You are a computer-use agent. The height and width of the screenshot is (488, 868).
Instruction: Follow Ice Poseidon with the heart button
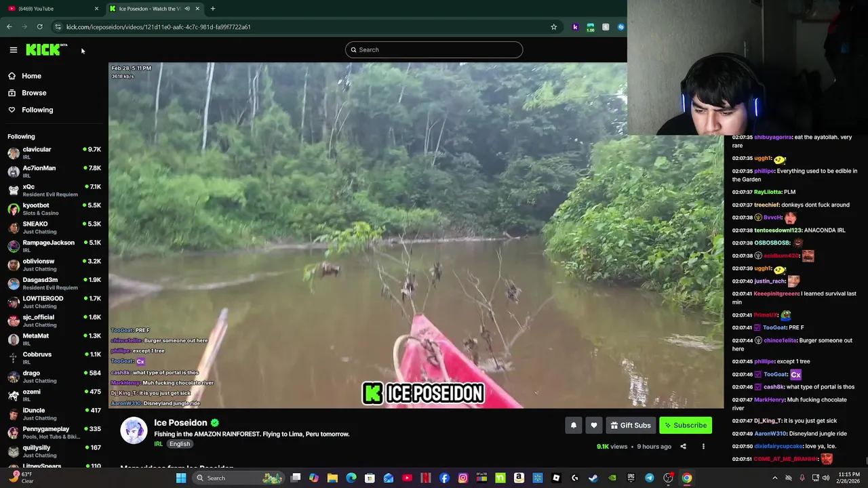click(x=594, y=426)
